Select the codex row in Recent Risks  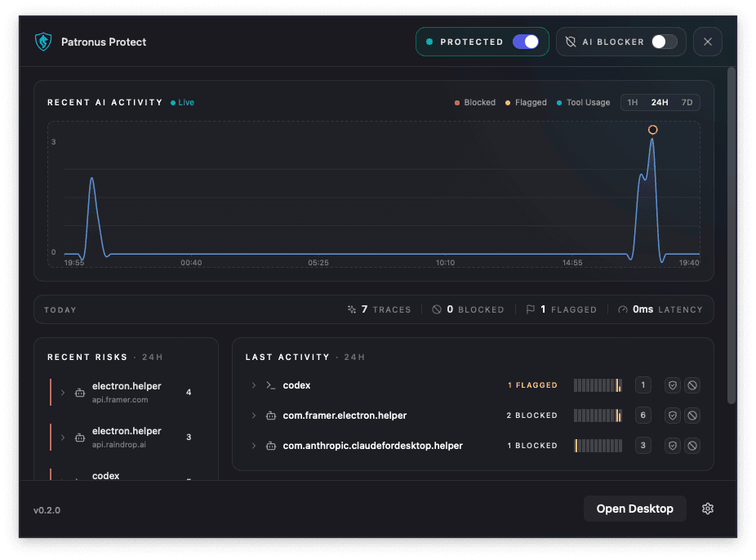pos(127,475)
